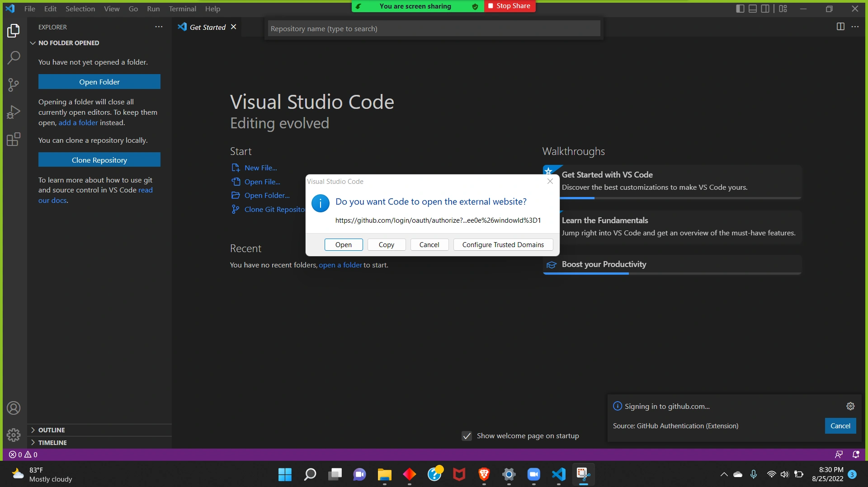Open the Terminal menu
This screenshot has height=487, width=868.
point(182,9)
